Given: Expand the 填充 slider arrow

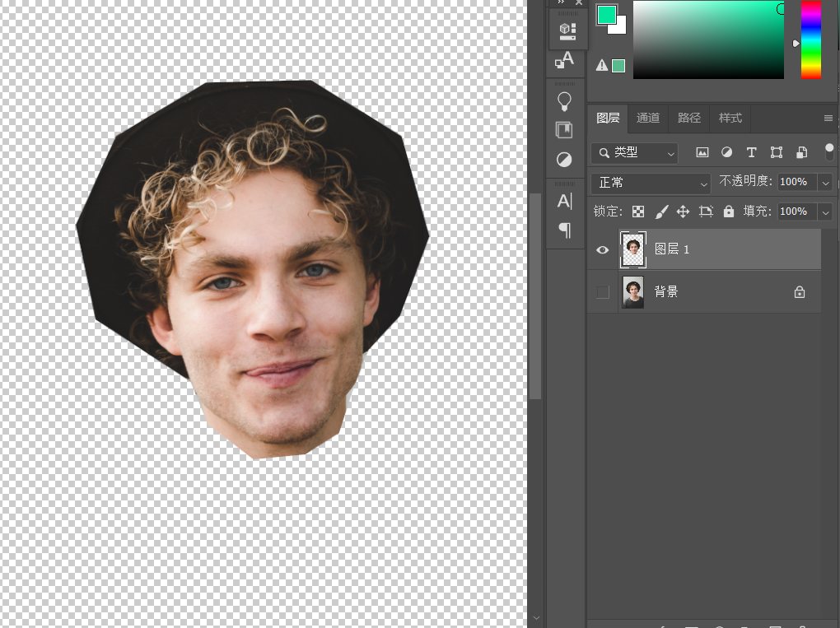Looking at the screenshot, I should click(x=825, y=212).
